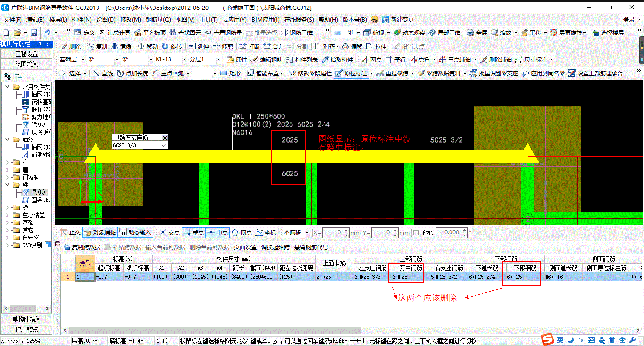Image resolution: width=644 pixels, height=346 pixels.
Task: Select 平齐板顶 tool
Action: pos(150,33)
